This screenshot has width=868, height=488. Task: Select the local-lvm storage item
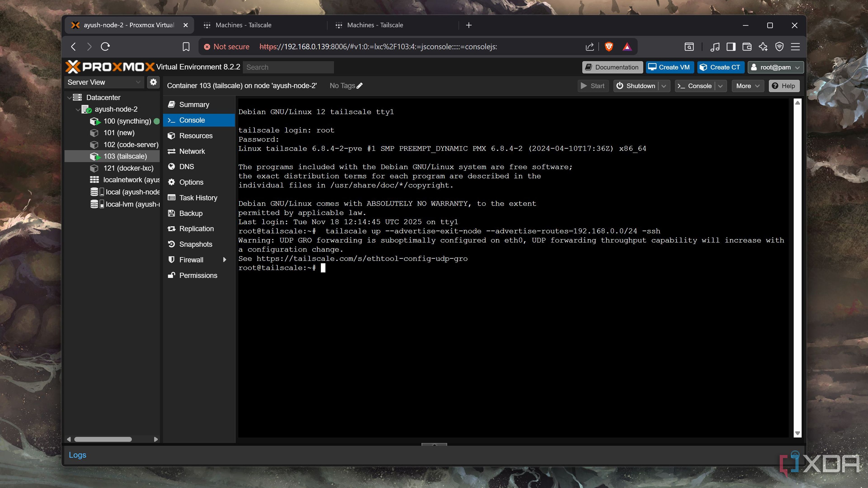point(112,204)
